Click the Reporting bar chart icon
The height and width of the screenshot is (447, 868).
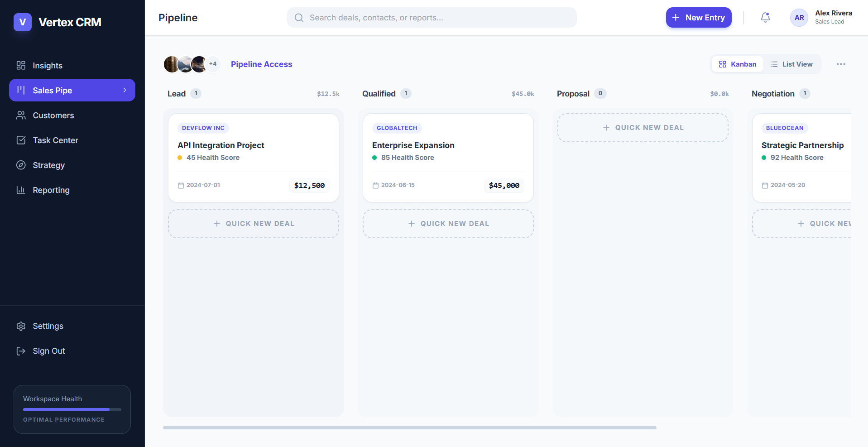pos(21,190)
